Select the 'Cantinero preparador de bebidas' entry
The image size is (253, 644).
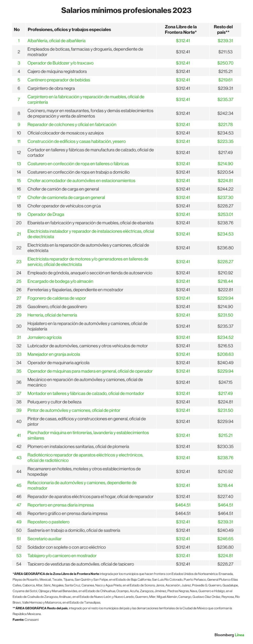click(59, 80)
